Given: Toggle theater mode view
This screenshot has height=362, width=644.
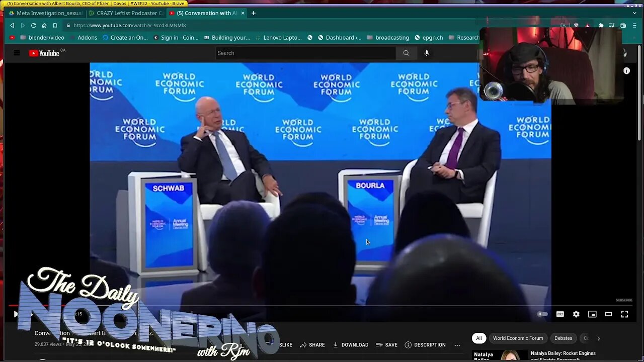Looking at the screenshot, I should 608,314.
